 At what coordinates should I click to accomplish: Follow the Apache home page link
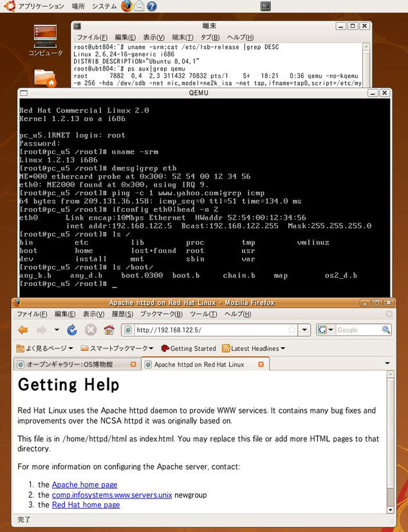click(85, 484)
